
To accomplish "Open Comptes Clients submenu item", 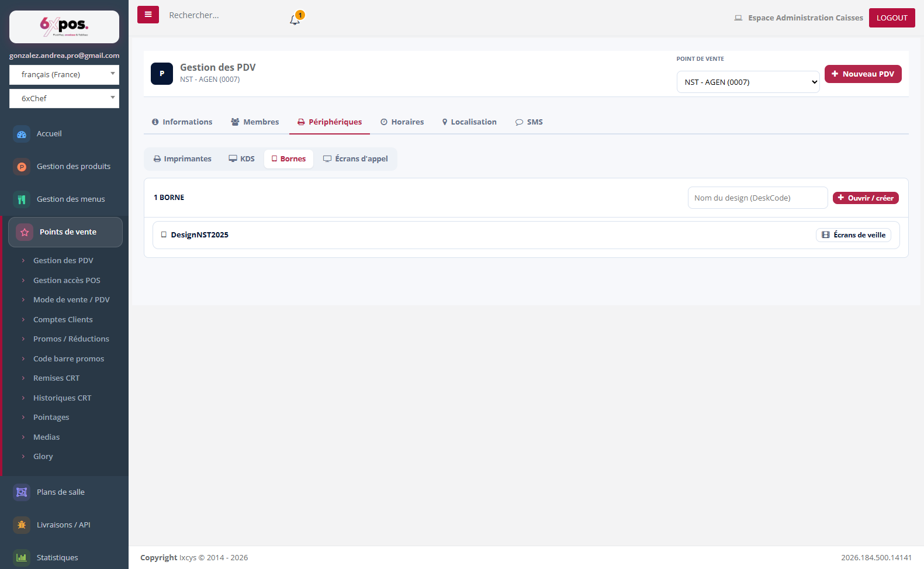I will [x=63, y=320].
